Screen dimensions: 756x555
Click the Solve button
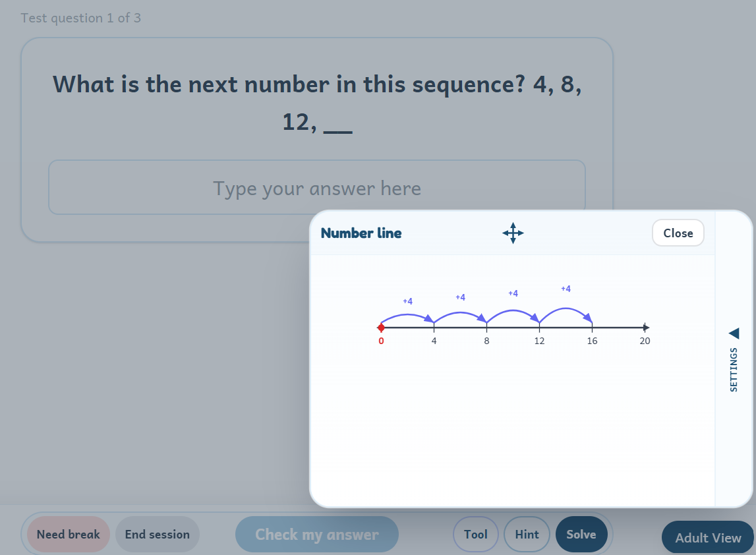point(581,535)
